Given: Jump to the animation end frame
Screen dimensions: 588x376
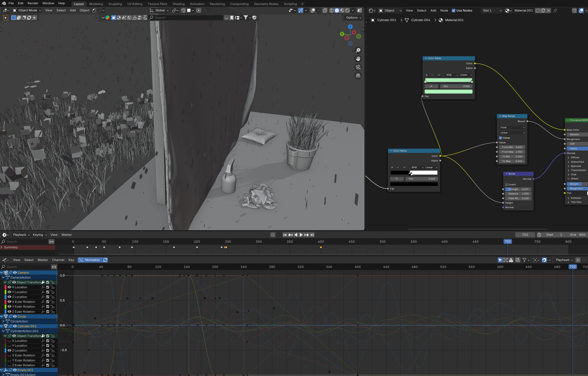Looking at the screenshot, I should 312,235.
